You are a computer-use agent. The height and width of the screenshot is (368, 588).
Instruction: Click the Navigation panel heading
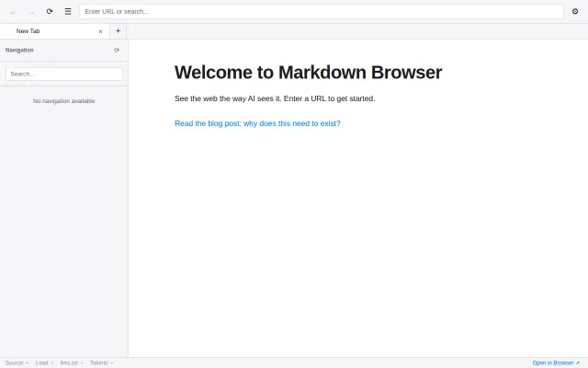tap(19, 50)
